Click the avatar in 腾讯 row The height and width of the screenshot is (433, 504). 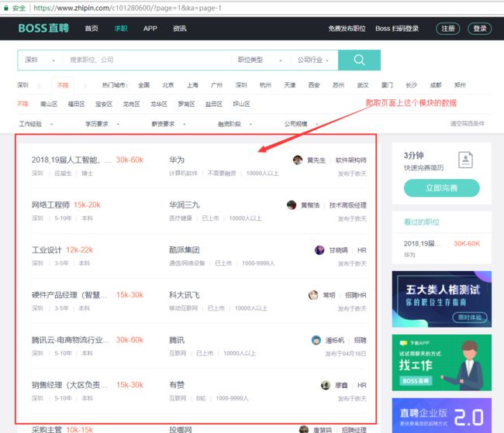316,340
